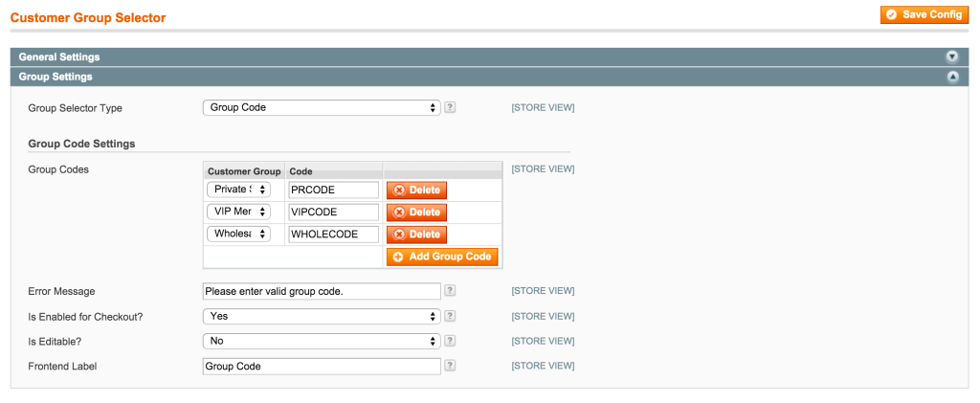Screen dimensions: 980x403
Task: Delete the PRCODE group code row
Action: [x=417, y=190]
